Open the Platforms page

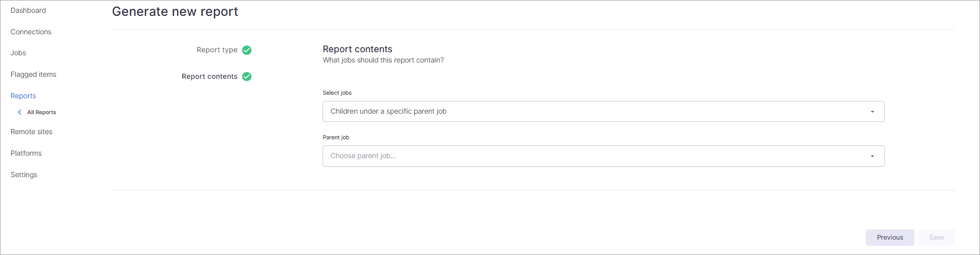[x=26, y=153]
